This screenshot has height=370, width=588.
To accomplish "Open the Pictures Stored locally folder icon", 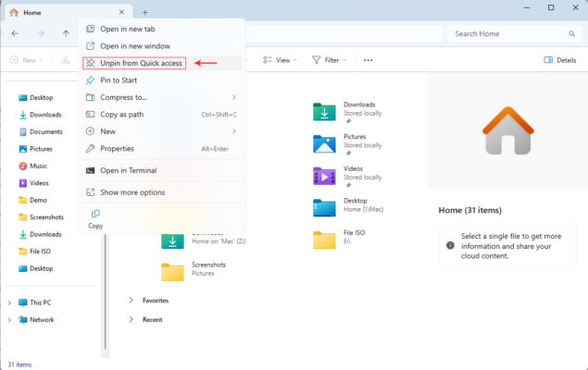I will (324, 143).
